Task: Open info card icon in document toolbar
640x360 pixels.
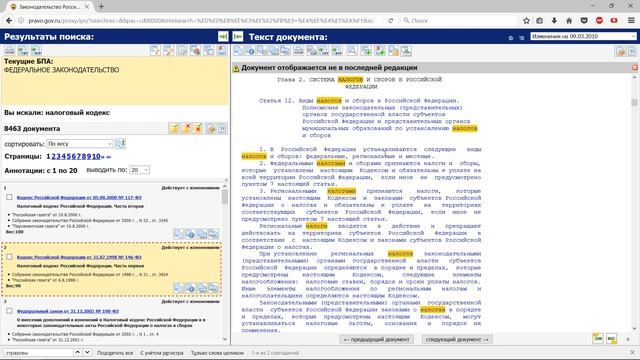Action: (x=250, y=51)
